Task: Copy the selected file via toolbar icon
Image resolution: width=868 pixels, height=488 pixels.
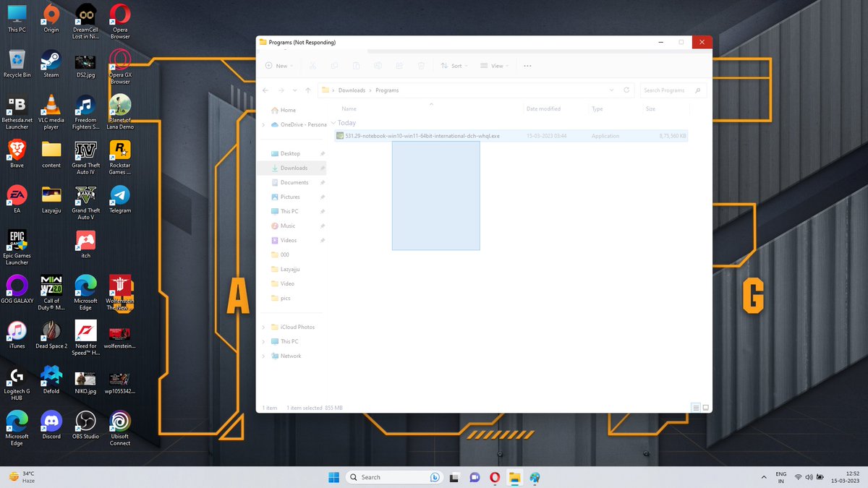Action: pyautogui.click(x=334, y=65)
